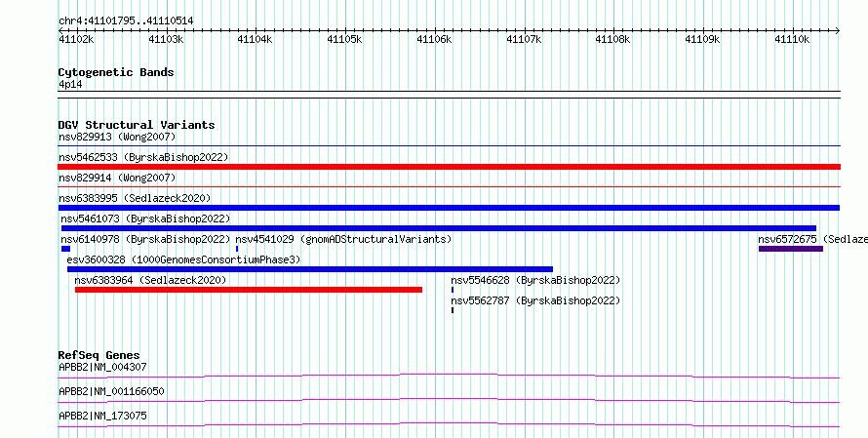The height and width of the screenshot is (438, 868).
Task: Select the APBB2|NM_173075 magenta transcript line
Action: 449,424
